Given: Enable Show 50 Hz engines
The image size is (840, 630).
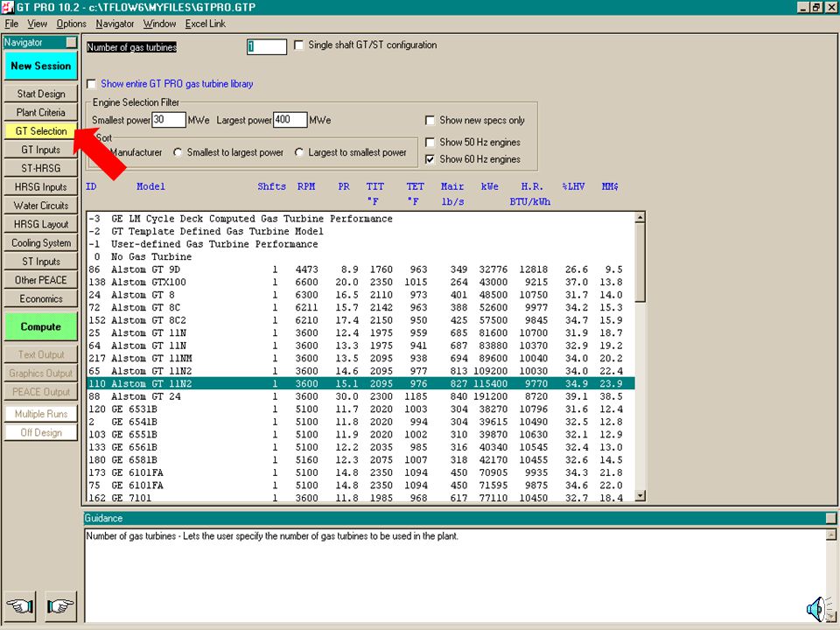Looking at the screenshot, I should click(430, 142).
